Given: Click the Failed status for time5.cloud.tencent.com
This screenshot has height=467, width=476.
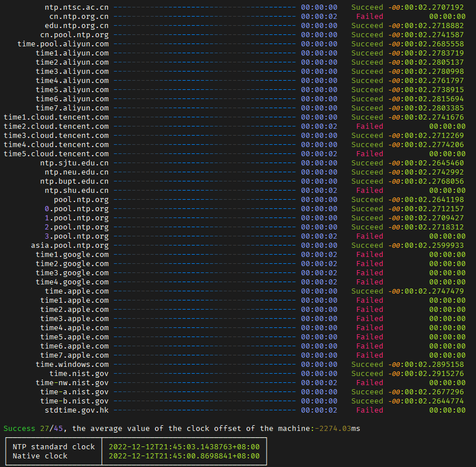Looking at the screenshot, I should (x=369, y=154).
